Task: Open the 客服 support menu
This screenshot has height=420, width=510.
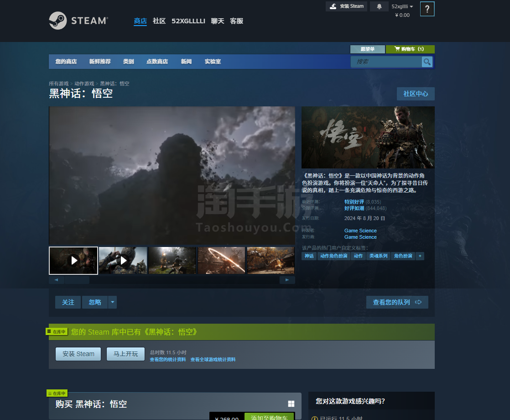Action: pyautogui.click(x=236, y=21)
